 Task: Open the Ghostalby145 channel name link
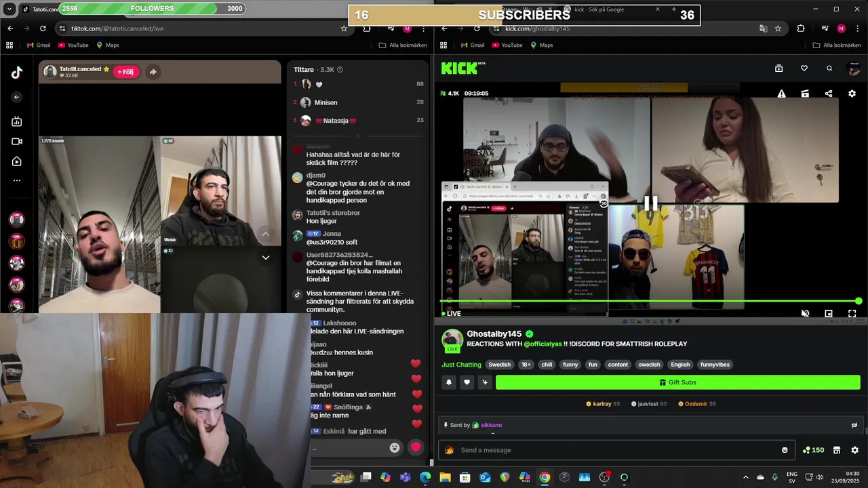coord(494,334)
